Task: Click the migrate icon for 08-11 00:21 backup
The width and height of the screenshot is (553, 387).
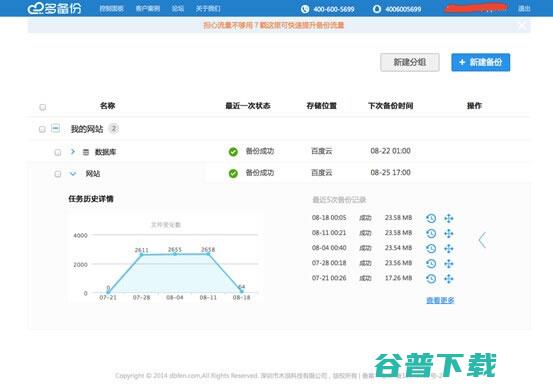Action: pos(449,233)
